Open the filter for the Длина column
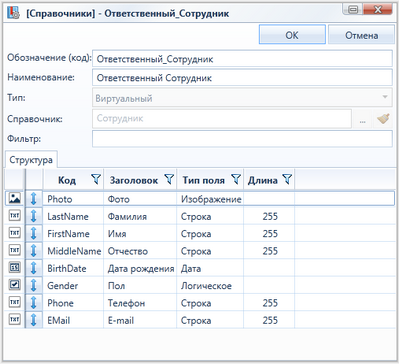The width and height of the screenshot is (399, 364). [x=287, y=179]
